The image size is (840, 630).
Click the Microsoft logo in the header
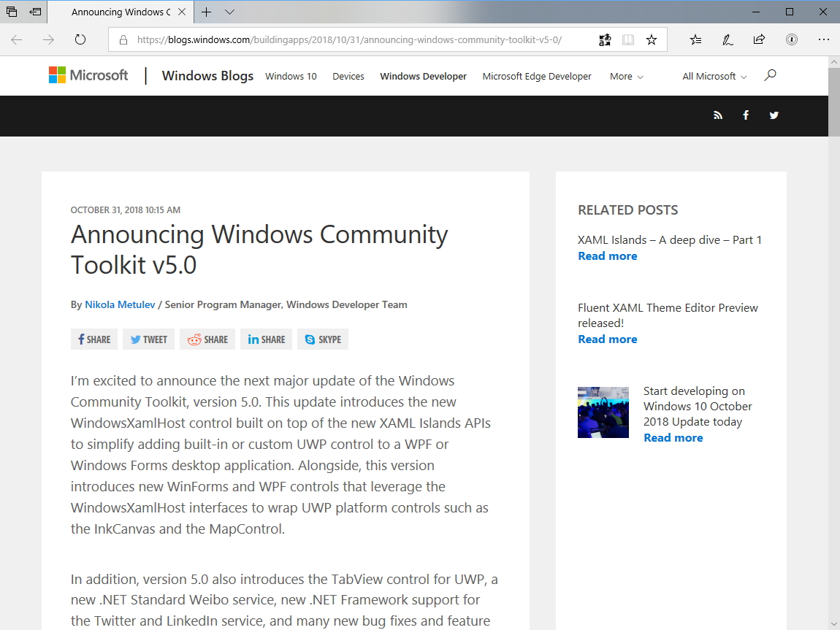pos(88,75)
